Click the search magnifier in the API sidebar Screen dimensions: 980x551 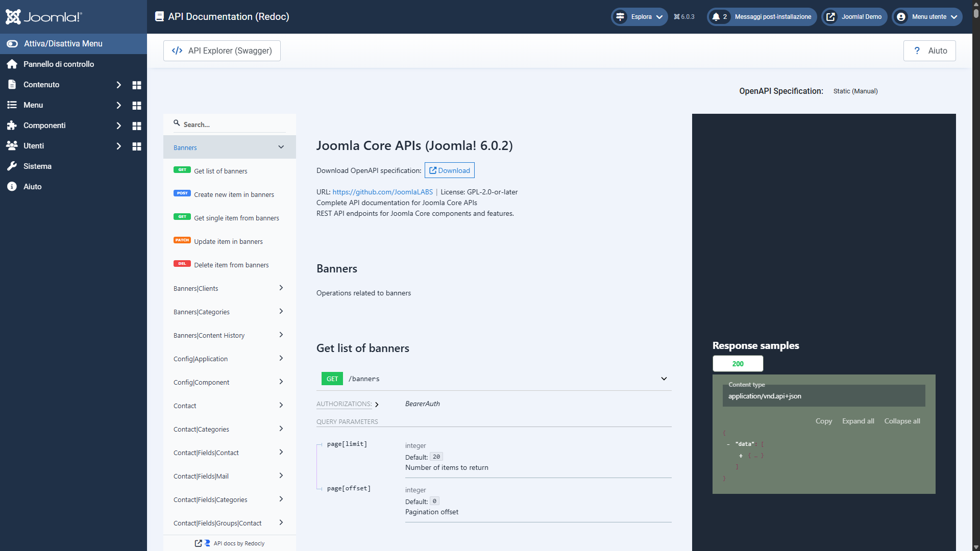[x=176, y=123]
